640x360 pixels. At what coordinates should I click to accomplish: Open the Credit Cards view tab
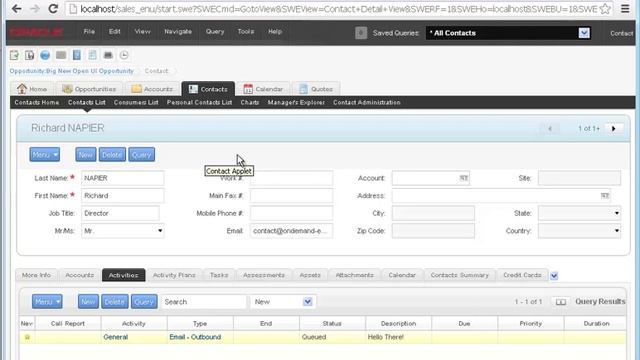(522, 275)
